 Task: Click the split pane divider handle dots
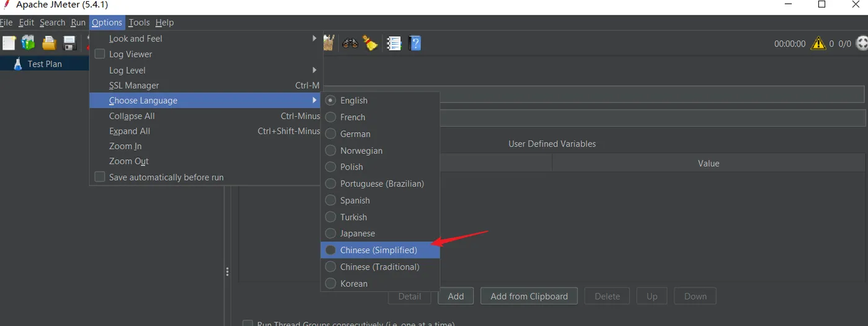[x=228, y=271]
